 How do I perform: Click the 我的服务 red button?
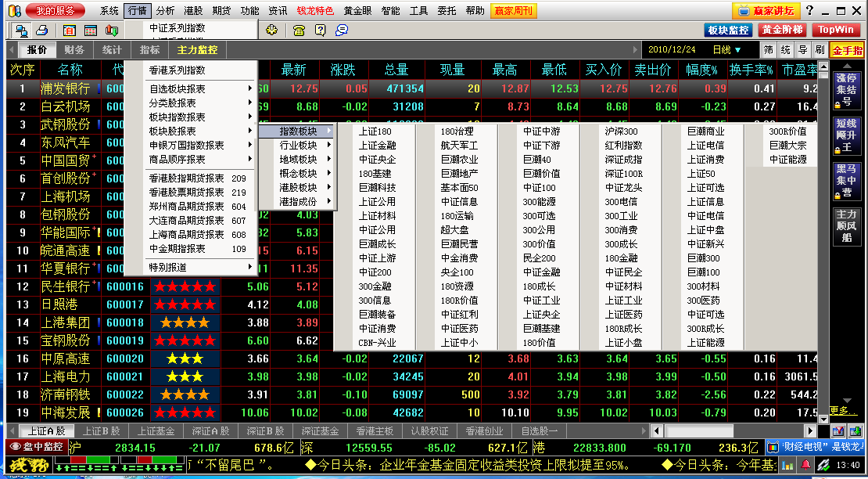[x=56, y=10]
